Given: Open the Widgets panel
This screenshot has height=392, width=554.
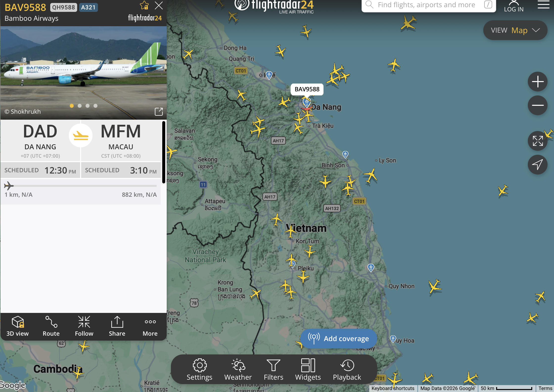Looking at the screenshot, I should point(308,370).
